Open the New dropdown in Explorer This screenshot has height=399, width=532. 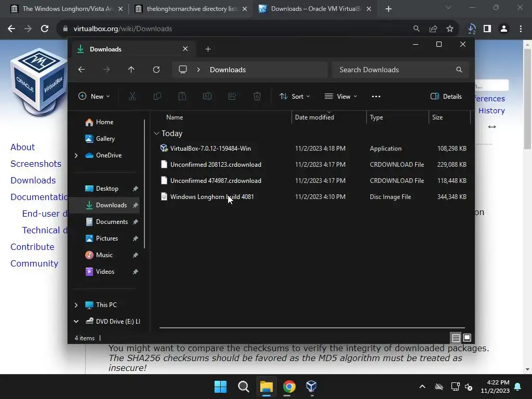pyautogui.click(x=94, y=96)
